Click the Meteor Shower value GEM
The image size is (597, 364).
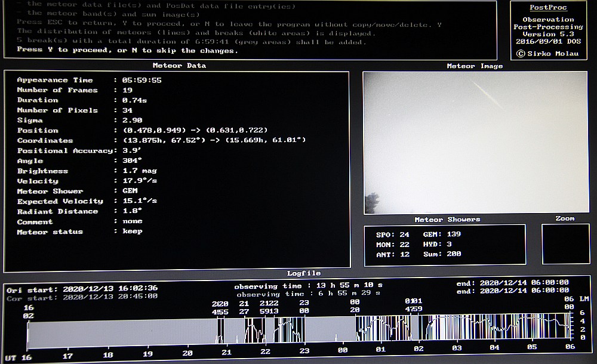(x=130, y=192)
